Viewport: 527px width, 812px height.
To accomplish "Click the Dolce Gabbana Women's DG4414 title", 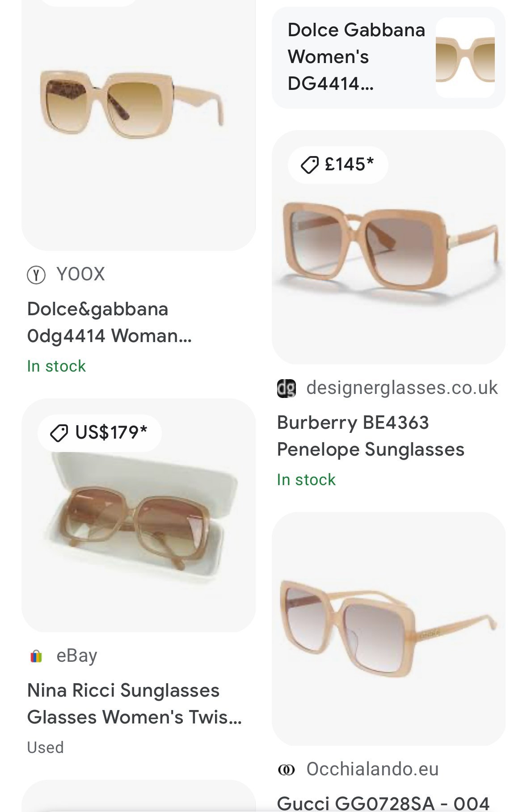I will pos(356,57).
